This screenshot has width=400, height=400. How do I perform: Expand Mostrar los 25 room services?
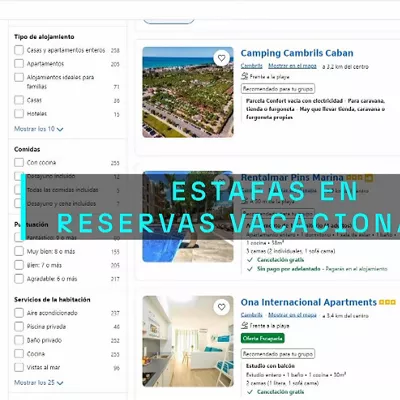39,383
